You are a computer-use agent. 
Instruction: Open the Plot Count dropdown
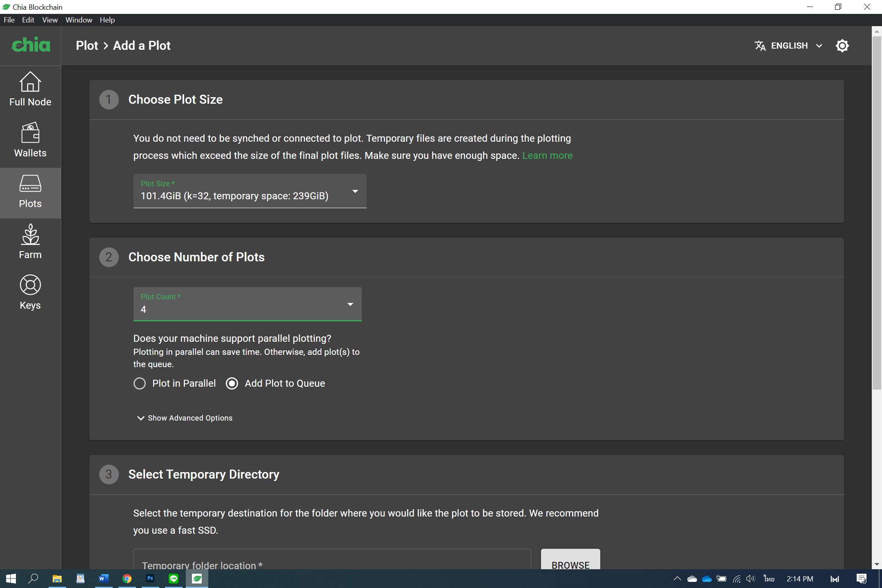247,304
